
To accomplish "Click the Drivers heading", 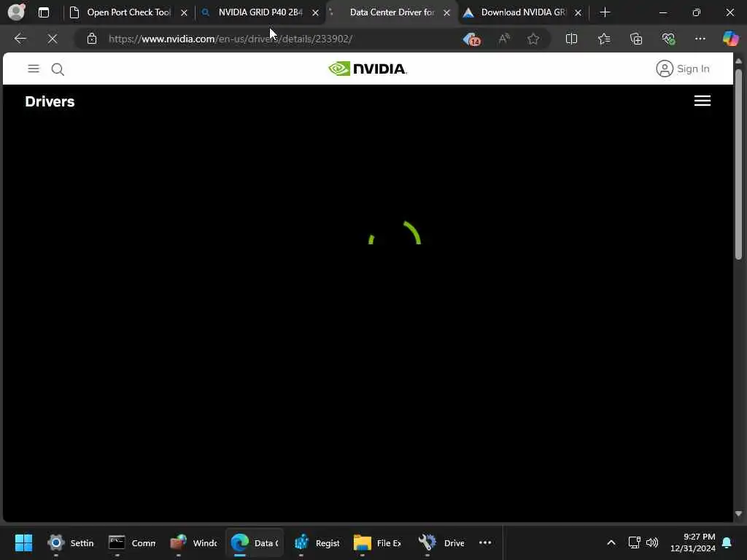I will pos(50,101).
